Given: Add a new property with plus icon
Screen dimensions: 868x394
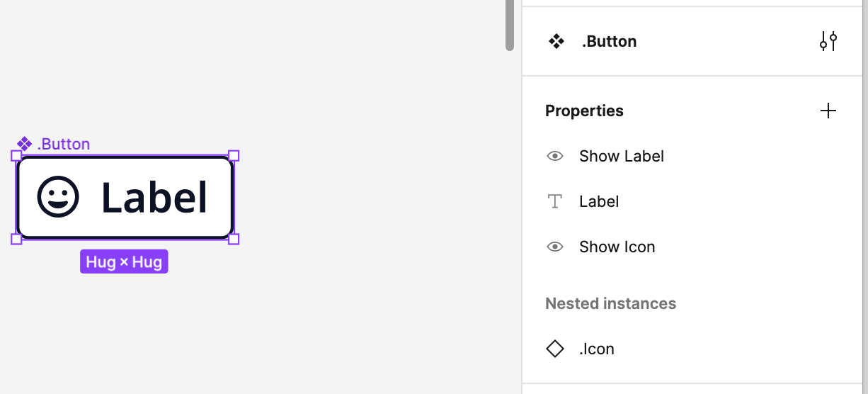Looking at the screenshot, I should point(828,111).
